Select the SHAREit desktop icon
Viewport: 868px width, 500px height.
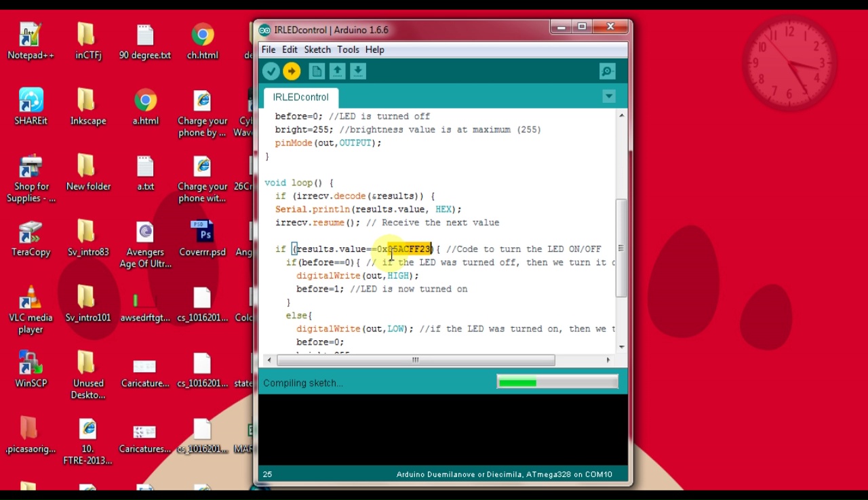coord(31,107)
